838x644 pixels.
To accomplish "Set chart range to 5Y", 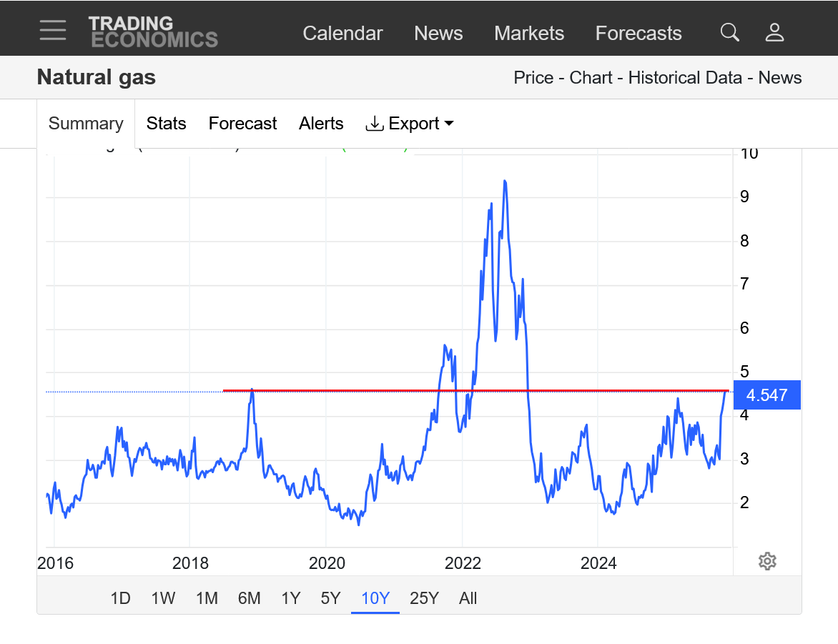I will [330, 598].
